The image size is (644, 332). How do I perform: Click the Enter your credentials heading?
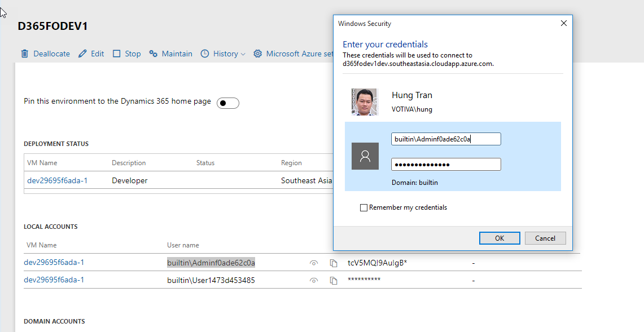[385, 45]
